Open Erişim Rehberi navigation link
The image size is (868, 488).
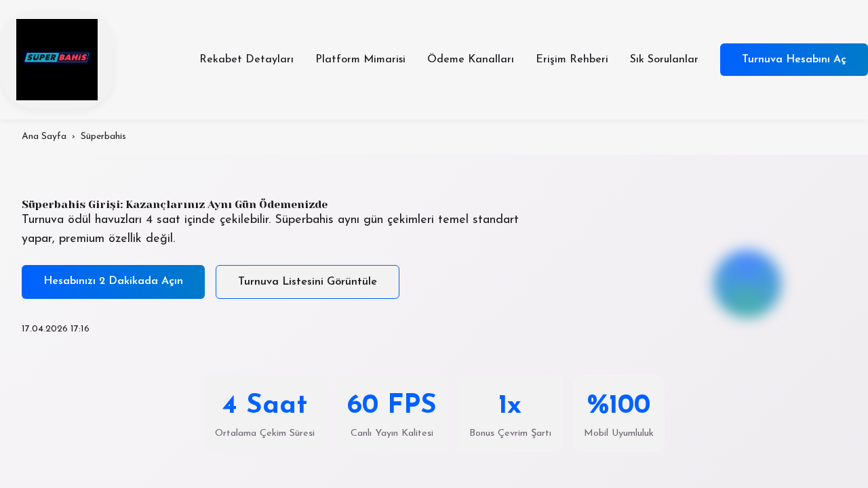[572, 60]
